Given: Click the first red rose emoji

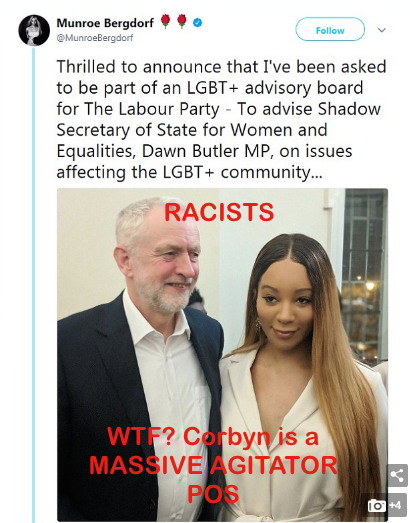Looking at the screenshot, I should (x=165, y=21).
